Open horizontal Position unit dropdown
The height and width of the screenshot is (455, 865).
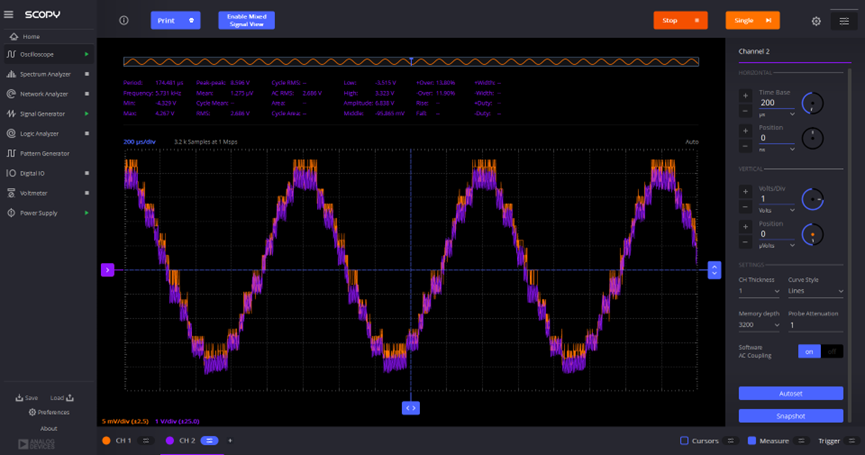click(777, 149)
